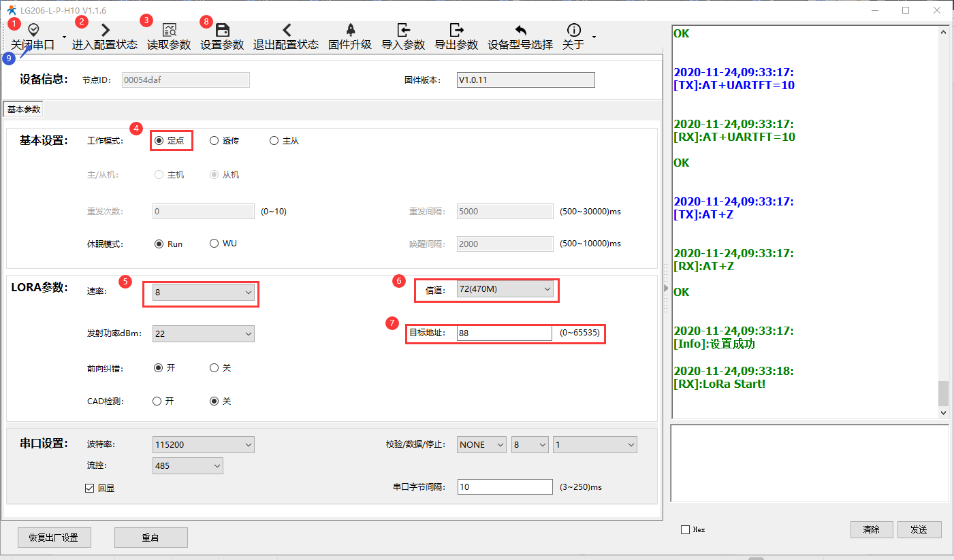Open 固件升级 firmware upgrade rocket icon
The image size is (954, 560).
pos(350,30)
